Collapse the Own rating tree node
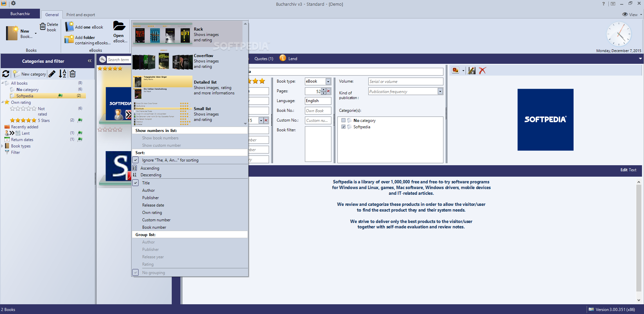Viewport: 644px width, 314px height. pyautogui.click(x=3, y=102)
